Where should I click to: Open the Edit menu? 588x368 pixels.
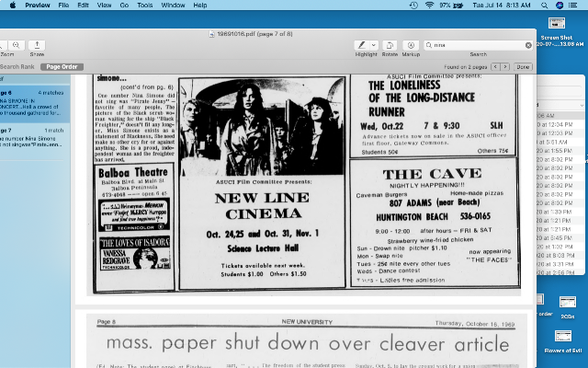(x=83, y=6)
